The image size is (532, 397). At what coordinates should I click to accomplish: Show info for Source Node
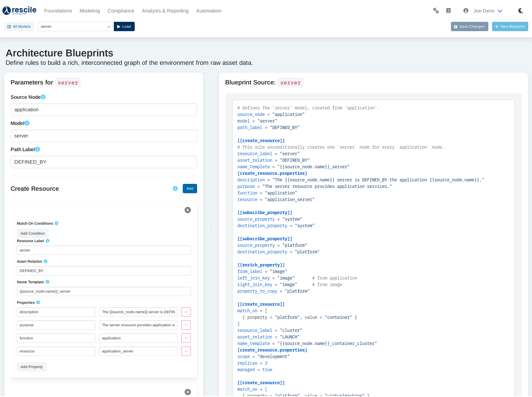pyautogui.click(x=43, y=97)
